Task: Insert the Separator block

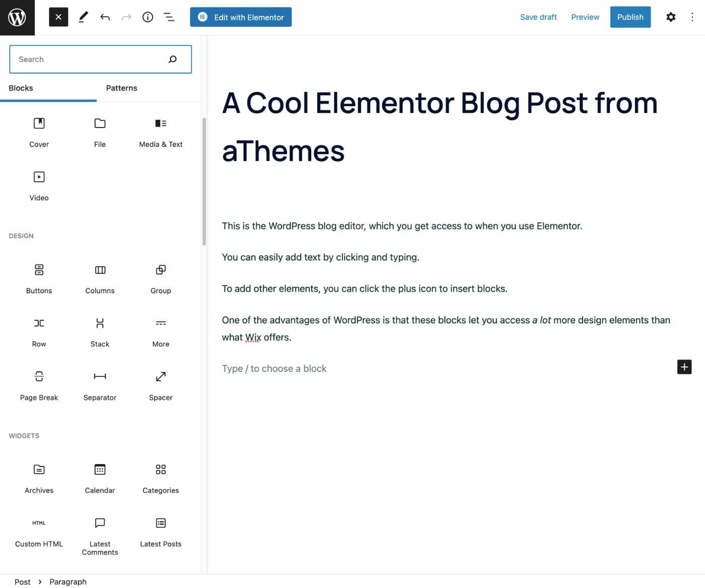Action: click(100, 386)
